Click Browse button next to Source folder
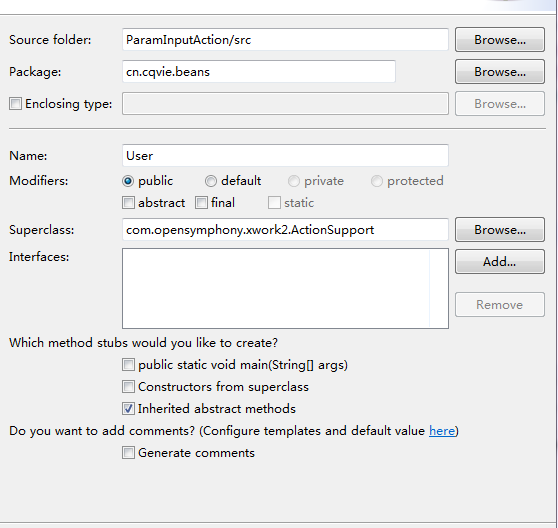558x528 pixels. point(500,39)
